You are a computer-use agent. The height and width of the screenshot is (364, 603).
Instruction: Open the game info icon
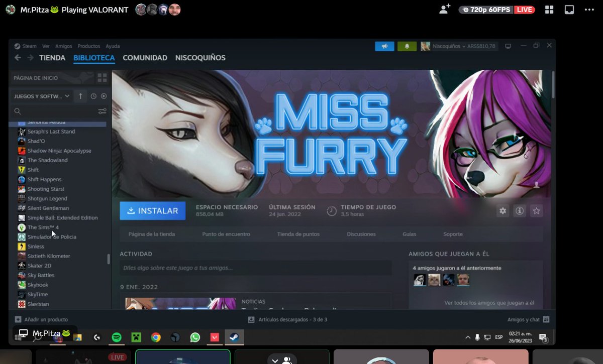coord(520,211)
